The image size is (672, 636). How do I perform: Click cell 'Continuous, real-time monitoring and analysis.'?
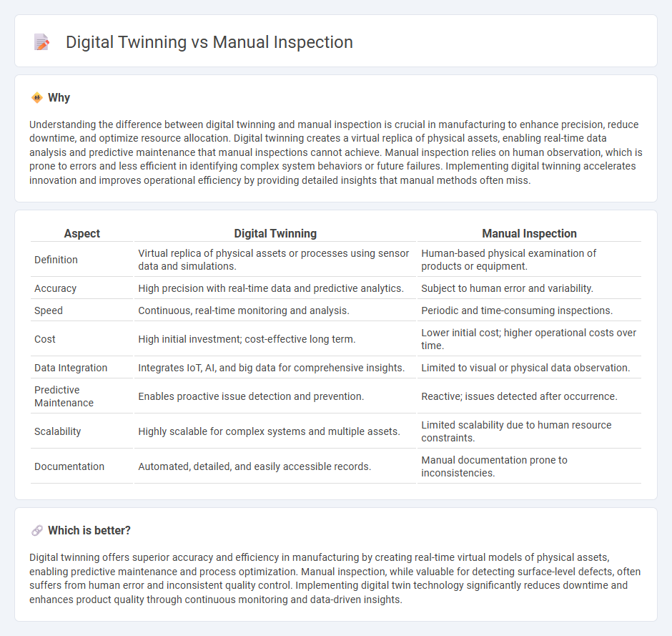[275, 310]
